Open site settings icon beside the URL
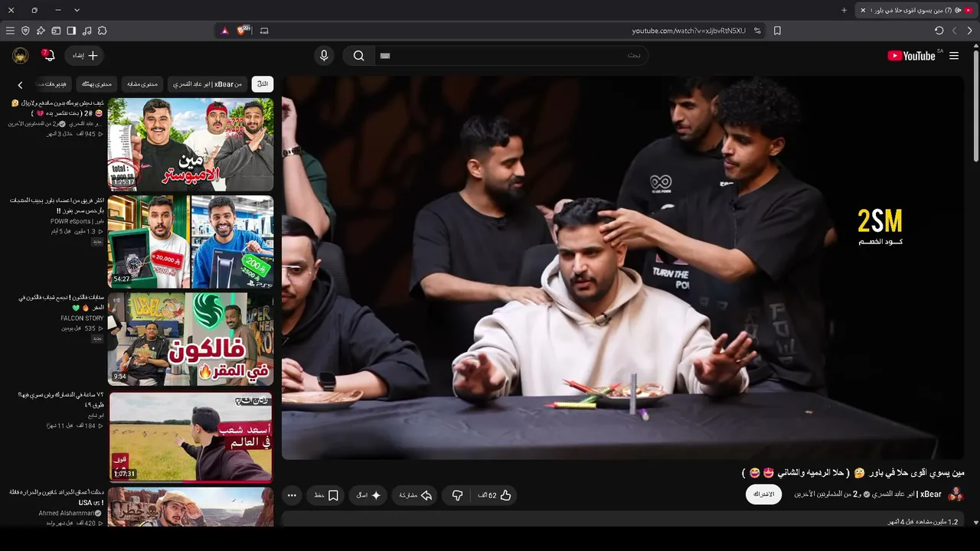The image size is (980, 551). tap(757, 31)
